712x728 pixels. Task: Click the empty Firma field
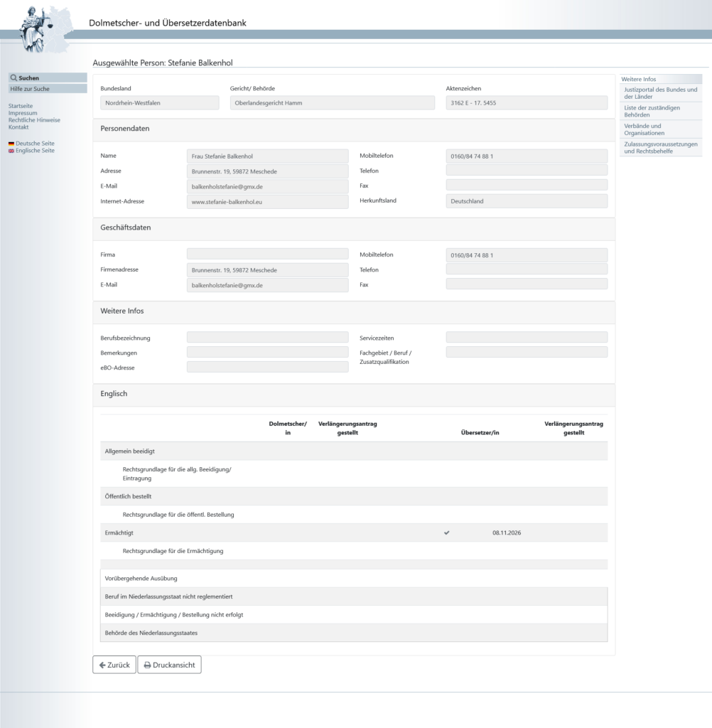click(268, 254)
